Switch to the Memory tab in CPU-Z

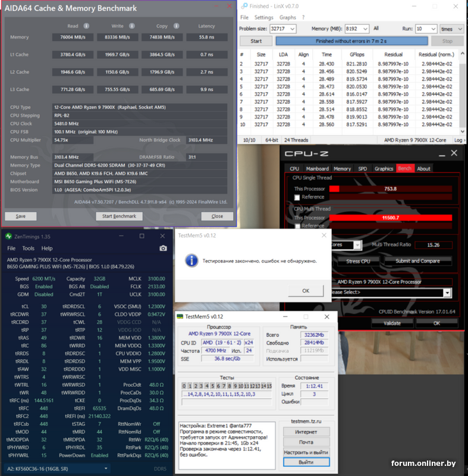pos(342,168)
